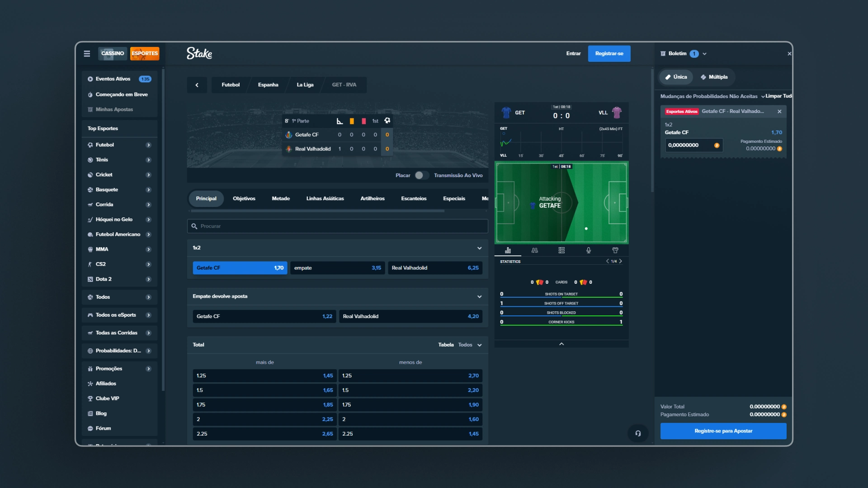Switch to Metade tab
Viewport: 868px width, 488px height.
point(281,199)
